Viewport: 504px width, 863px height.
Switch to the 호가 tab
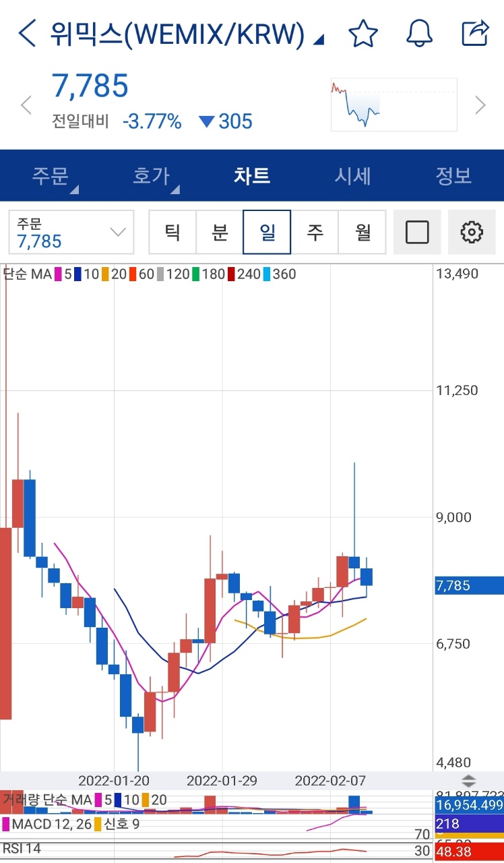click(152, 176)
